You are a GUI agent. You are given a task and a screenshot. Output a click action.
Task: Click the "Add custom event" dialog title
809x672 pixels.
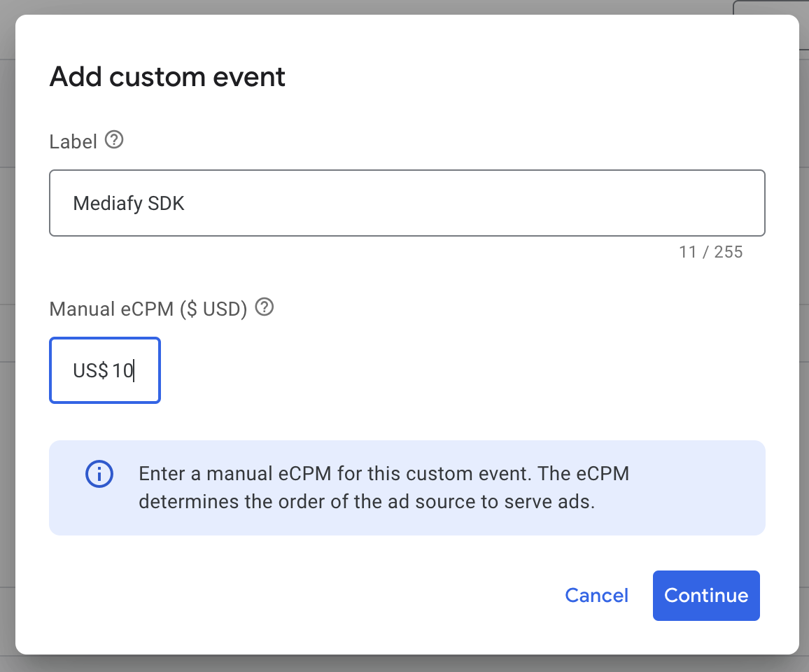[167, 76]
